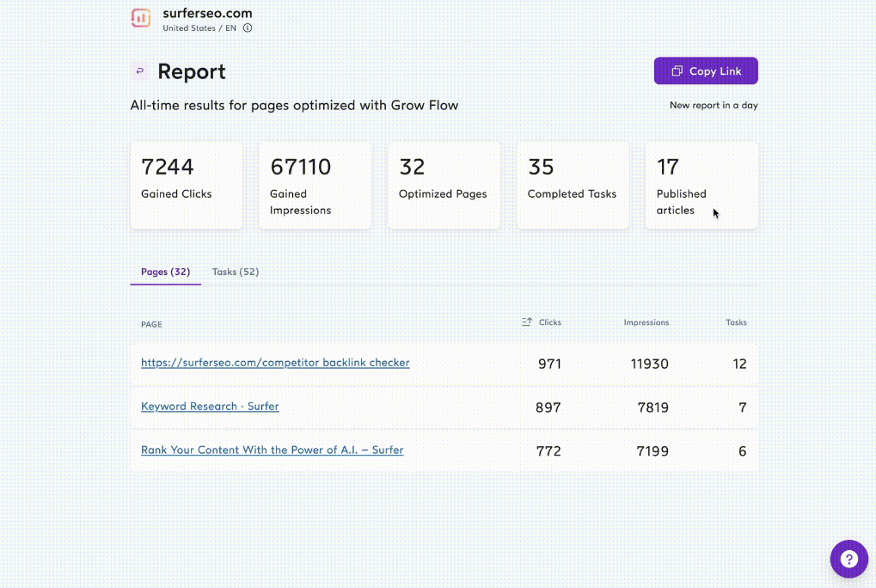Click the United States / EN label
876x588 pixels.
[199, 28]
